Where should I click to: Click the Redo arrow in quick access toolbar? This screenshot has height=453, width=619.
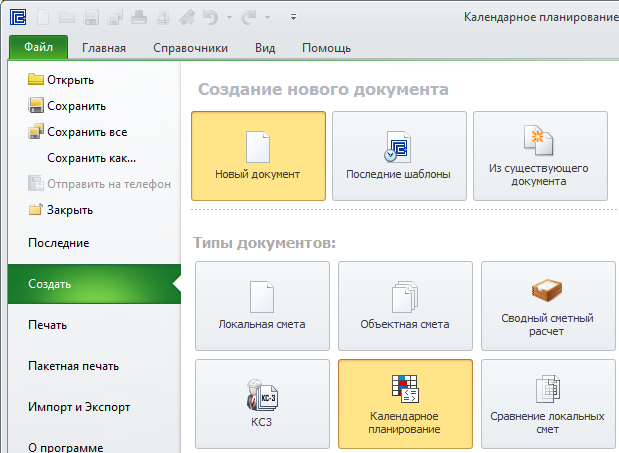[249, 17]
